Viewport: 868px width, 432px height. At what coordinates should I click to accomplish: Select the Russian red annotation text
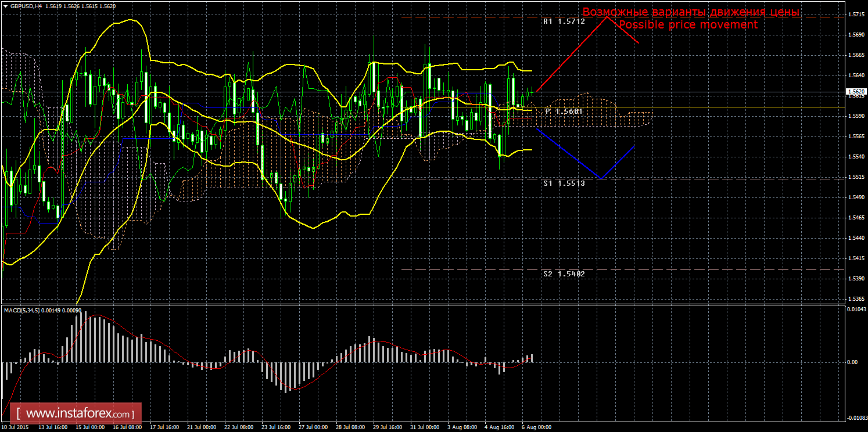pos(691,12)
